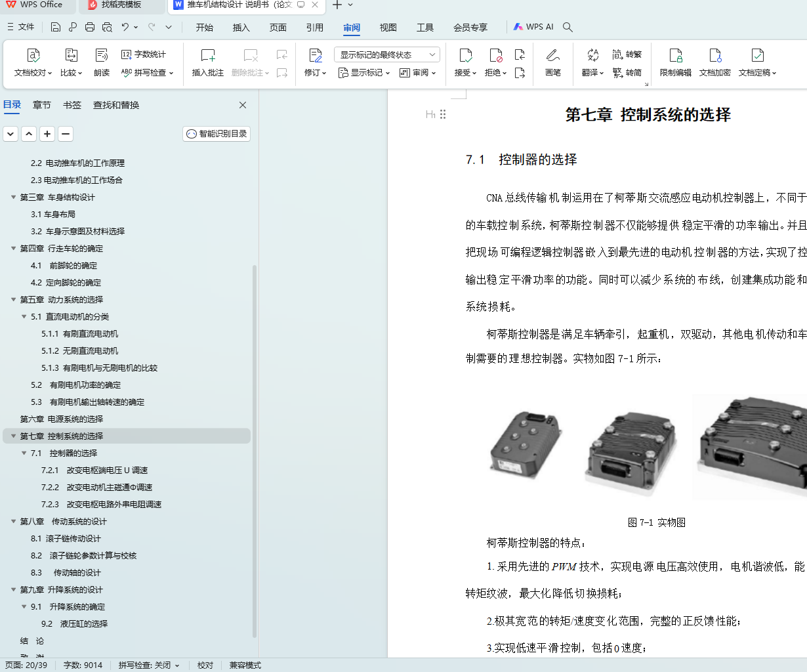Collapse the 第三章 车身结构设计 node

point(13,198)
